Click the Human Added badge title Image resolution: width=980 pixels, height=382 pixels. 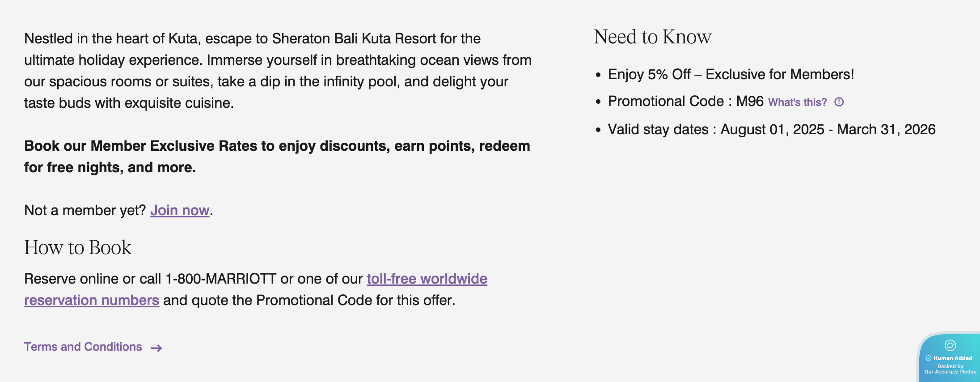coord(953,358)
